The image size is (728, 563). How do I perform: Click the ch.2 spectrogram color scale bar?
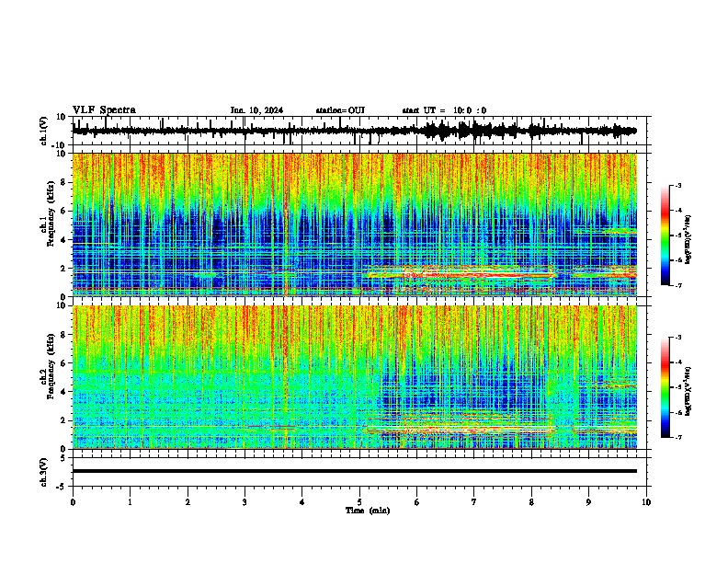(665, 387)
